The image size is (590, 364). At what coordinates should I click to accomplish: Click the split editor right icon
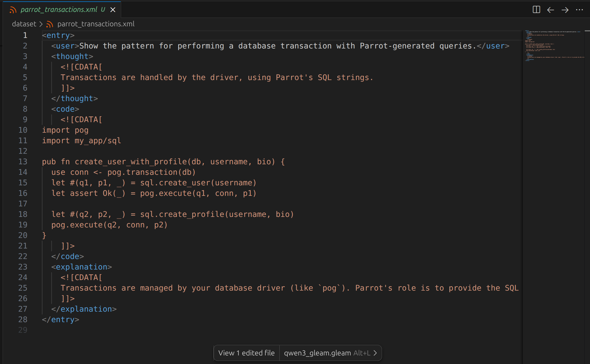pos(536,10)
